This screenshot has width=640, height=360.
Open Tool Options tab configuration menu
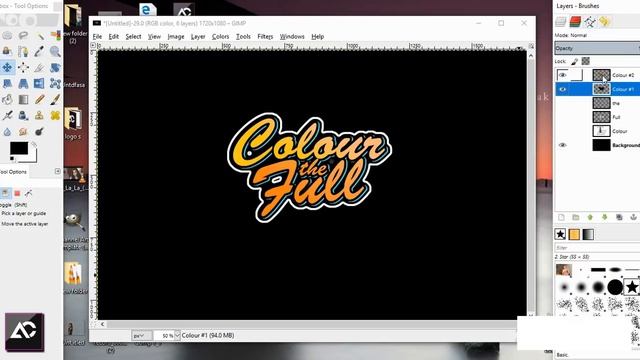point(58,171)
